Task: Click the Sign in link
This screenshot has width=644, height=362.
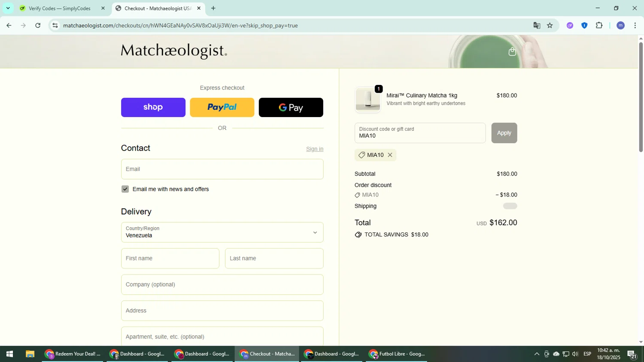Action: (x=315, y=149)
